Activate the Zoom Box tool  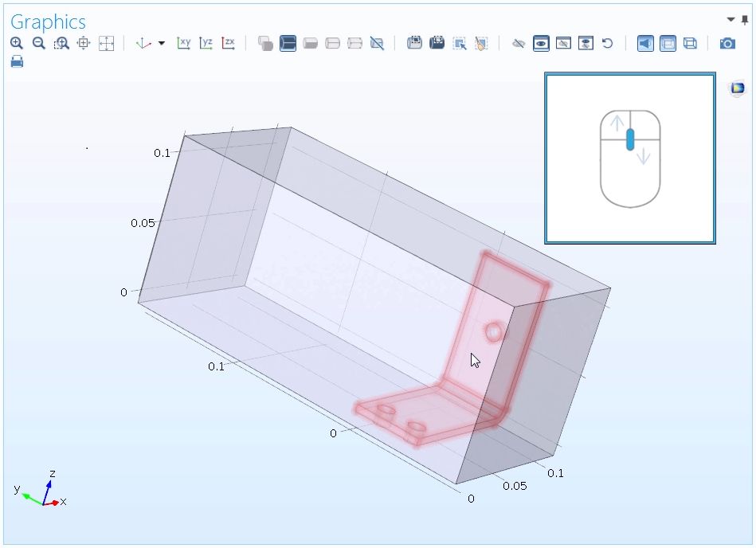point(61,43)
